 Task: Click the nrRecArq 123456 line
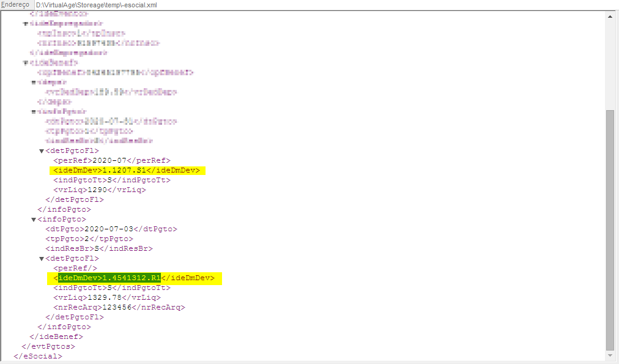coord(119,307)
